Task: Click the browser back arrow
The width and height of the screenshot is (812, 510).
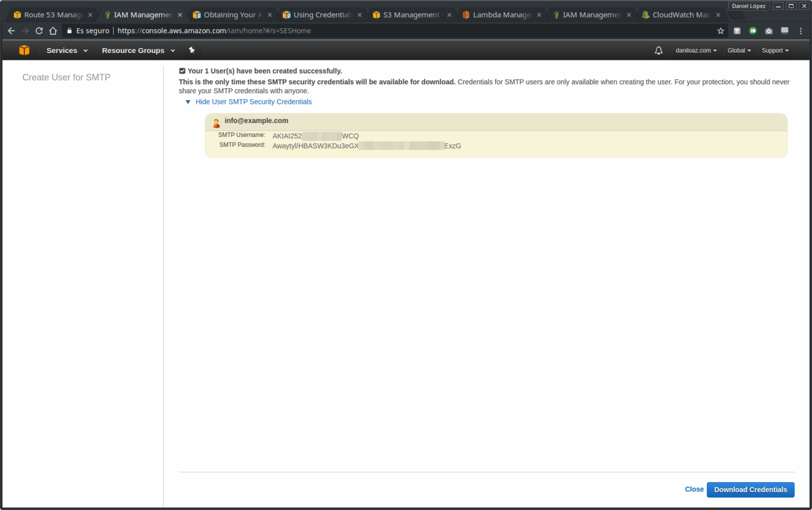Action: click(11, 30)
